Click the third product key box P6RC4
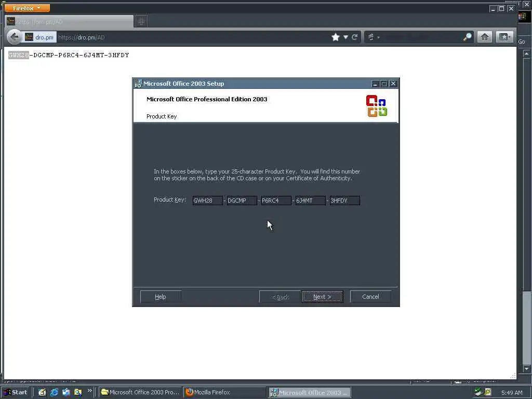The image size is (532, 399). point(276,201)
